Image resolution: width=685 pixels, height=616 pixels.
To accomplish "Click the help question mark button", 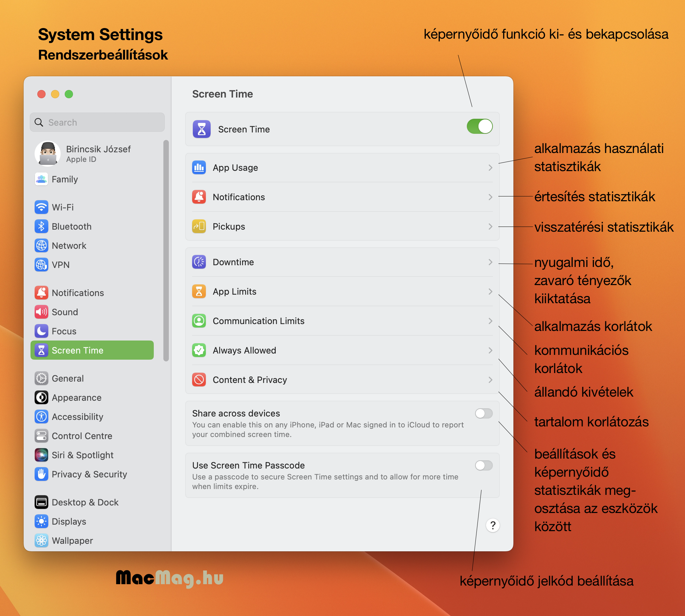I will click(x=493, y=525).
